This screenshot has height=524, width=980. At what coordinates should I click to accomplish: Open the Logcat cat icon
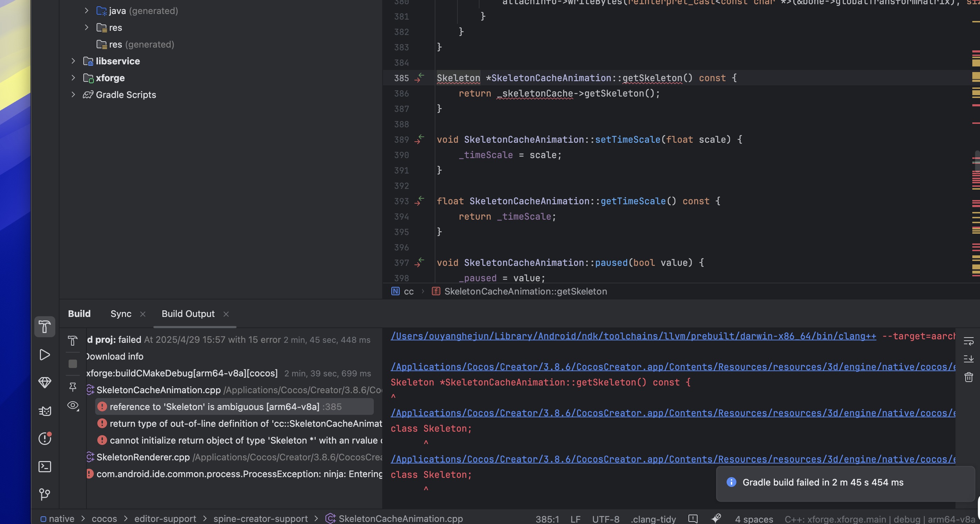point(45,411)
